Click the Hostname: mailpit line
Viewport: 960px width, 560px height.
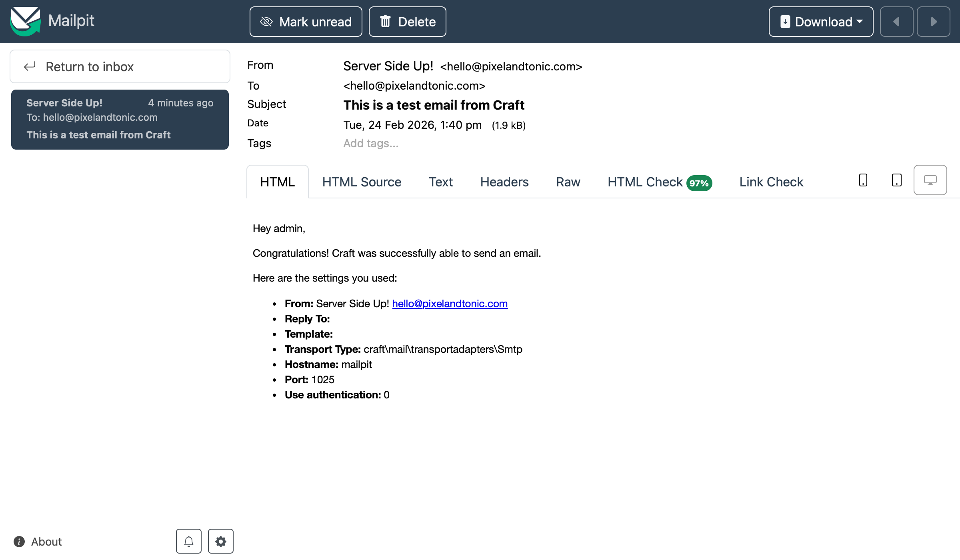(x=328, y=364)
